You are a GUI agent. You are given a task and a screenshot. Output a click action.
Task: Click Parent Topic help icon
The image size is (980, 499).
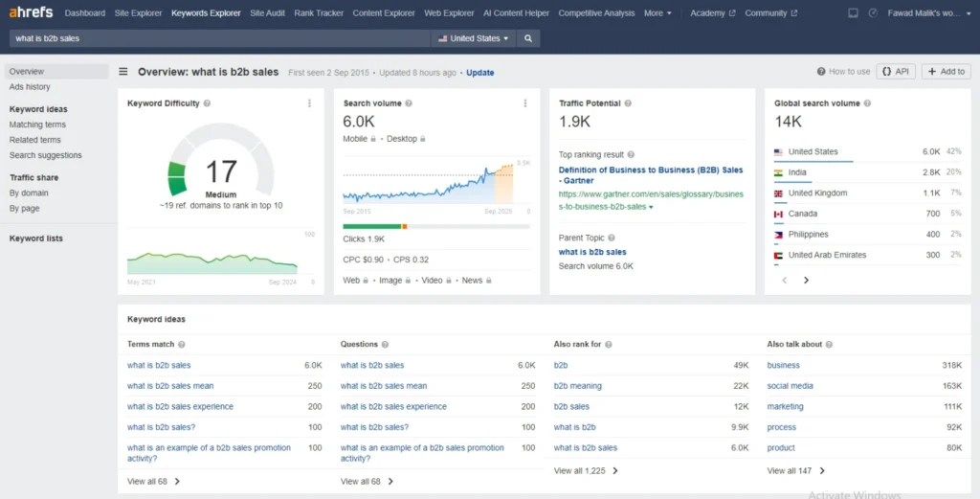(x=612, y=238)
